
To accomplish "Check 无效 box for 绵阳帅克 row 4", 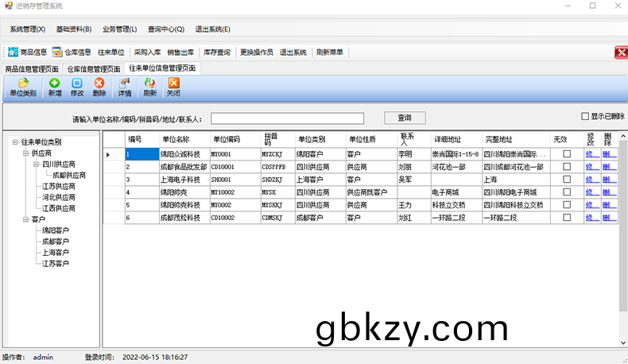I will click(567, 192).
